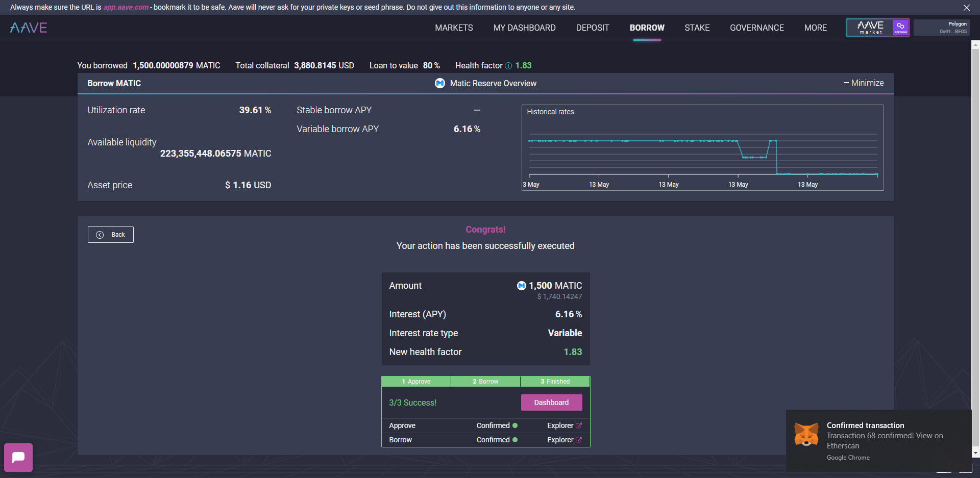Click the green status dot in Borrow row
This screenshot has height=478, width=980.
(515, 440)
